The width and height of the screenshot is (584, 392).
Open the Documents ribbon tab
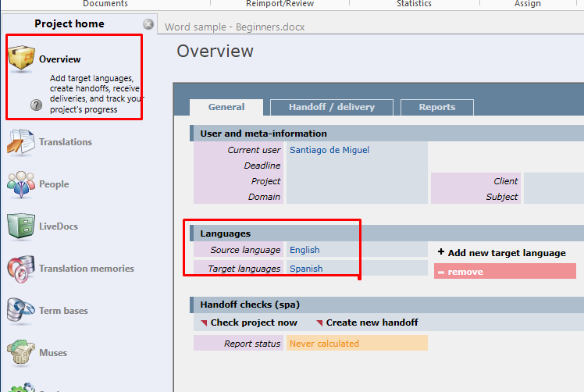[x=105, y=4]
